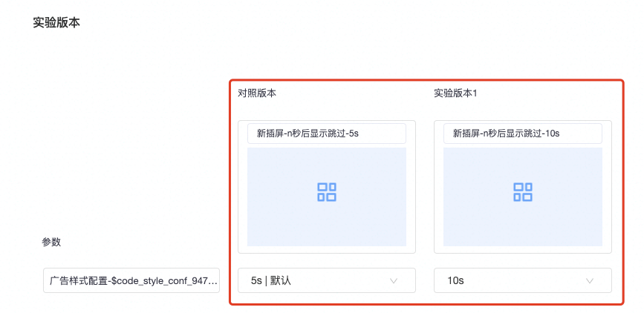Click the '对照版本' column label
The width and height of the screenshot is (644, 313).
(257, 93)
